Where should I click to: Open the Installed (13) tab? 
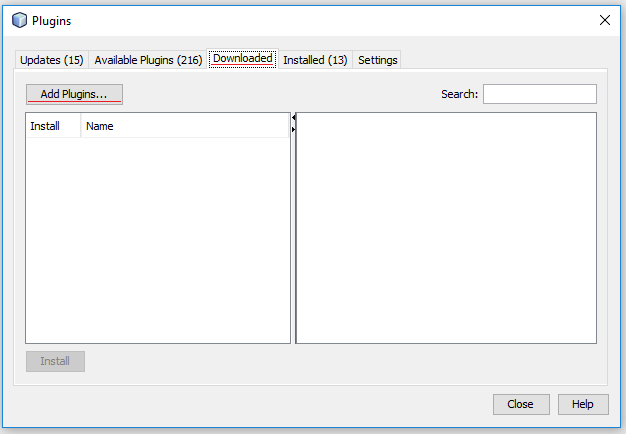pyautogui.click(x=315, y=60)
